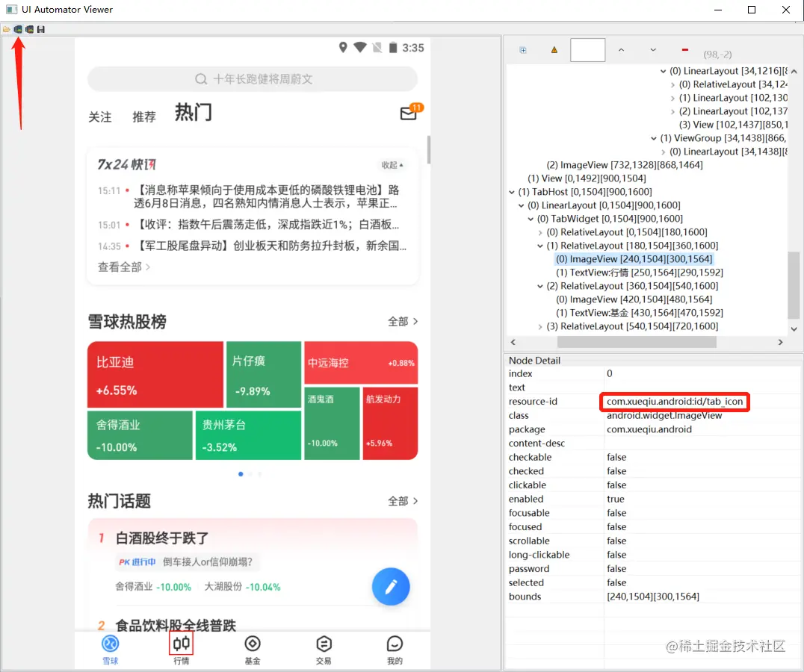Screen dimensions: 804x672
Task: Tap the 比亚迪 +6.55% stock tile
Action: (155, 375)
